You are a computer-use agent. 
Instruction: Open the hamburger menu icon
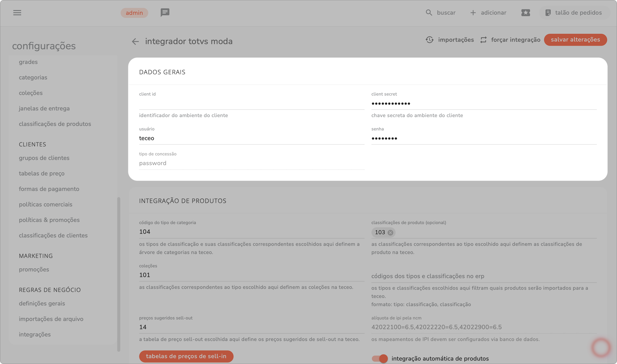point(17,13)
